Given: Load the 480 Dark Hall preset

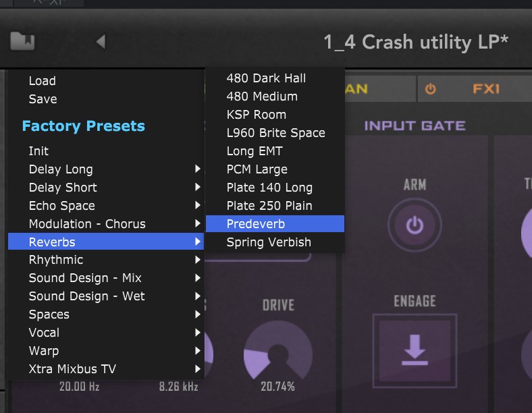Looking at the screenshot, I should (x=266, y=78).
